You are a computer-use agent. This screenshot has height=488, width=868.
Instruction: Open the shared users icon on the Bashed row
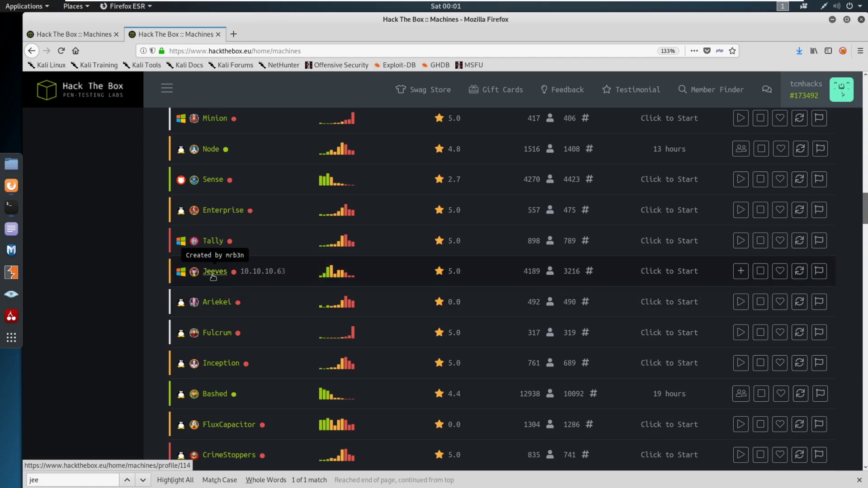[741, 394]
